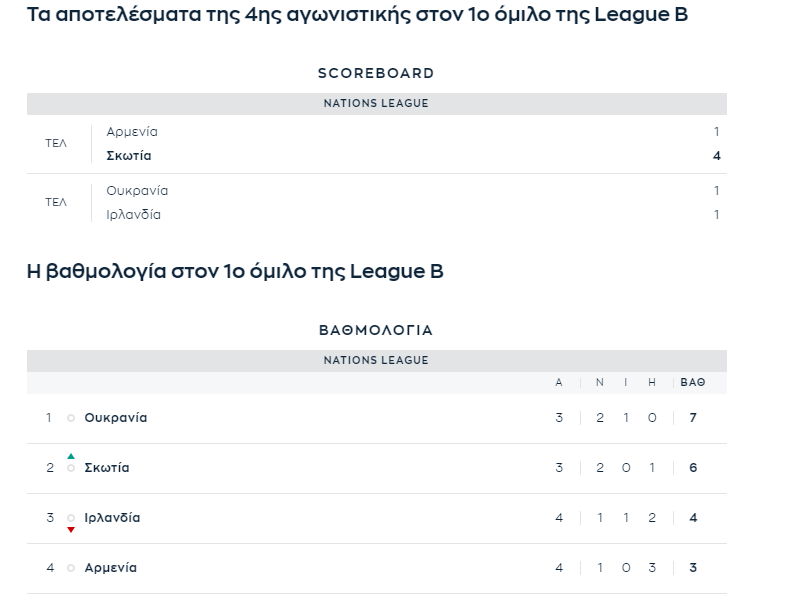Click the Nations League standings header bar

tap(377, 361)
